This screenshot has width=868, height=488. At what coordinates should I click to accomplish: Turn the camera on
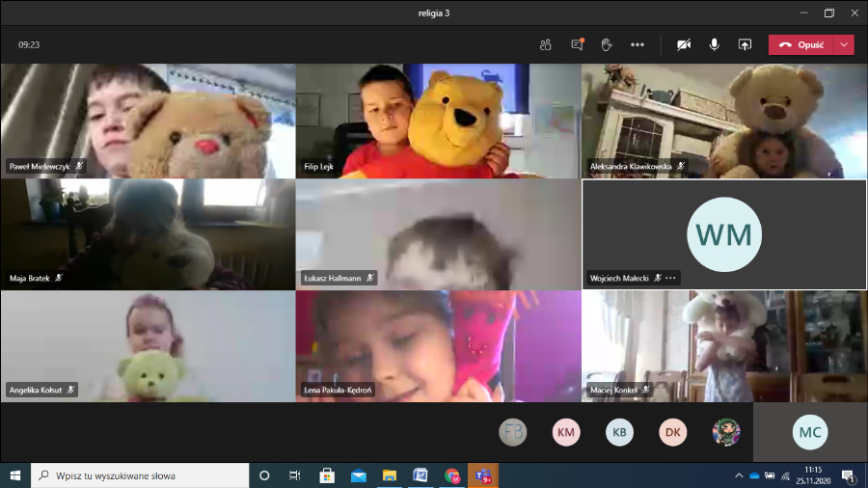[684, 44]
